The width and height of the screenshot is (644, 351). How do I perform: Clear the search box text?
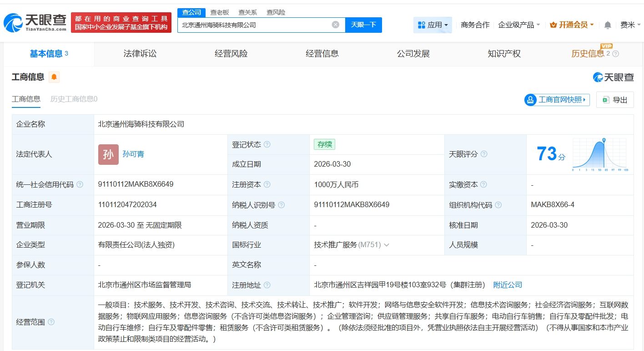tap(335, 25)
